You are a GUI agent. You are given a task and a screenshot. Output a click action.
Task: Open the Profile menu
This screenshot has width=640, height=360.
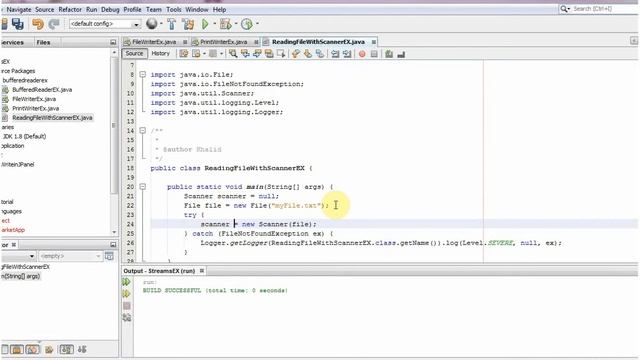[x=132, y=9]
